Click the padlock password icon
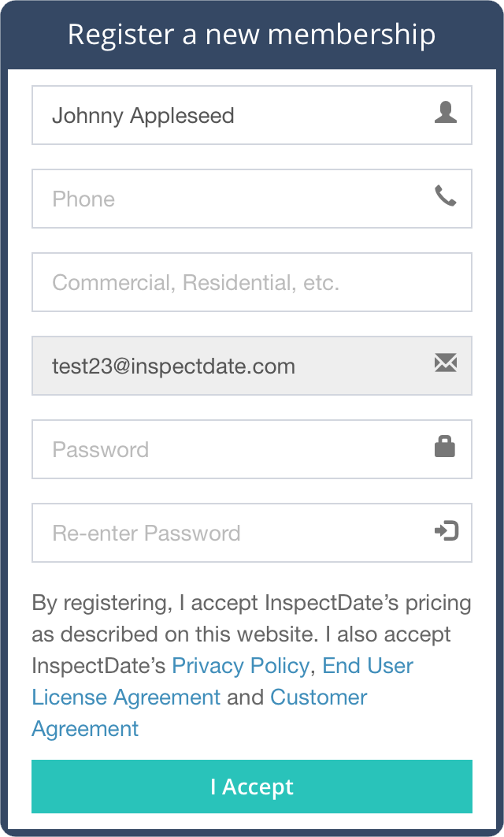The width and height of the screenshot is (504, 837). [446, 447]
